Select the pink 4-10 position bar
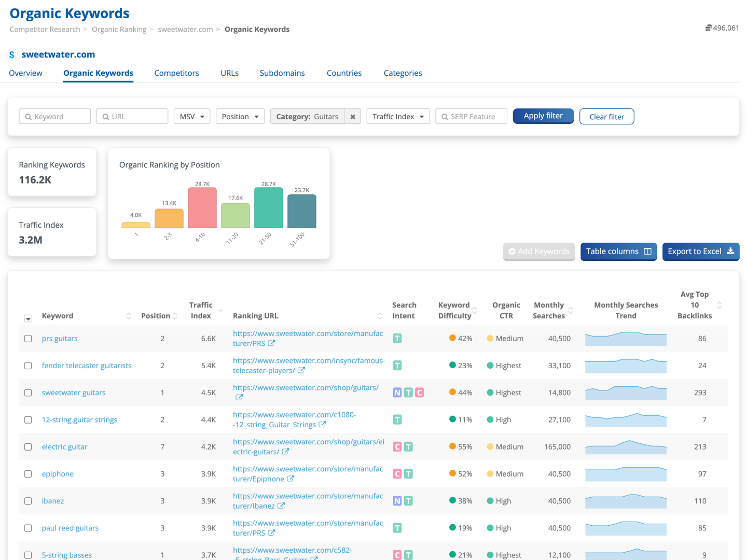This screenshot has width=747, height=560. point(202,208)
